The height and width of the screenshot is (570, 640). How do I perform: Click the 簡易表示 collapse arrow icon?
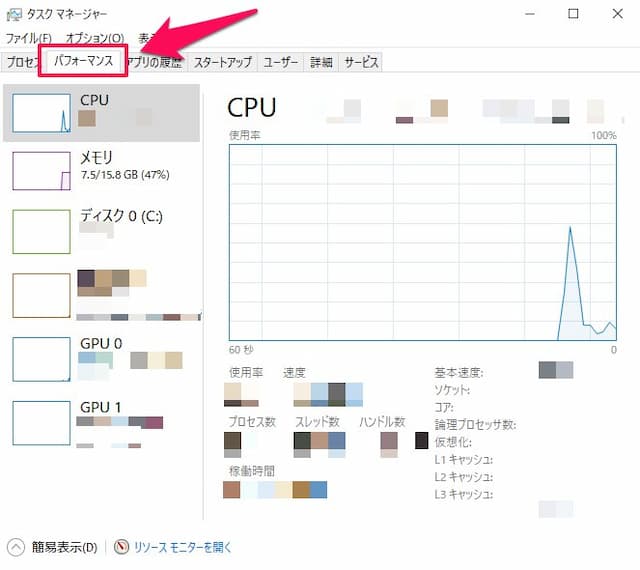click(16, 547)
